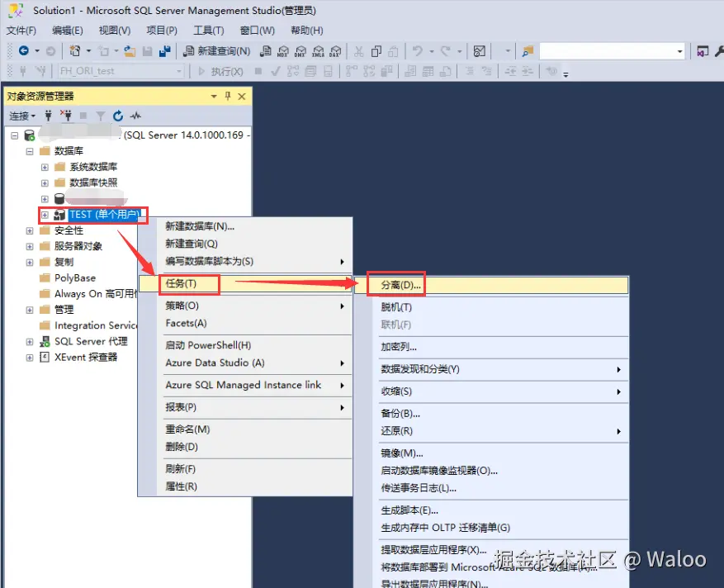Click the connect plug icon in Object Explorer
The image size is (724, 588).
pos(48,116)
